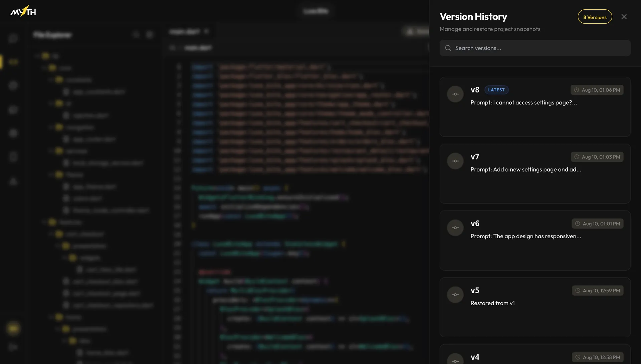Select the "v5" version label
The width and height of the screenshot is (641, 364).
(x=475, y=291)
